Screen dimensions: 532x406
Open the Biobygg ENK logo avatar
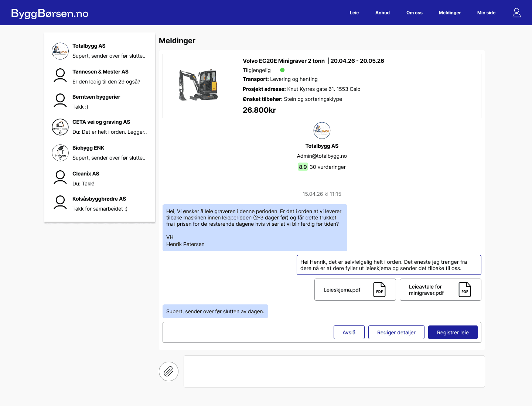60,153
